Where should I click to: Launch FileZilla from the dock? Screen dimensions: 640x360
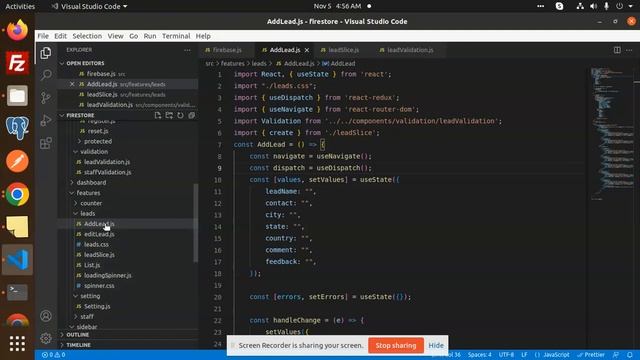tap(17, 63)
